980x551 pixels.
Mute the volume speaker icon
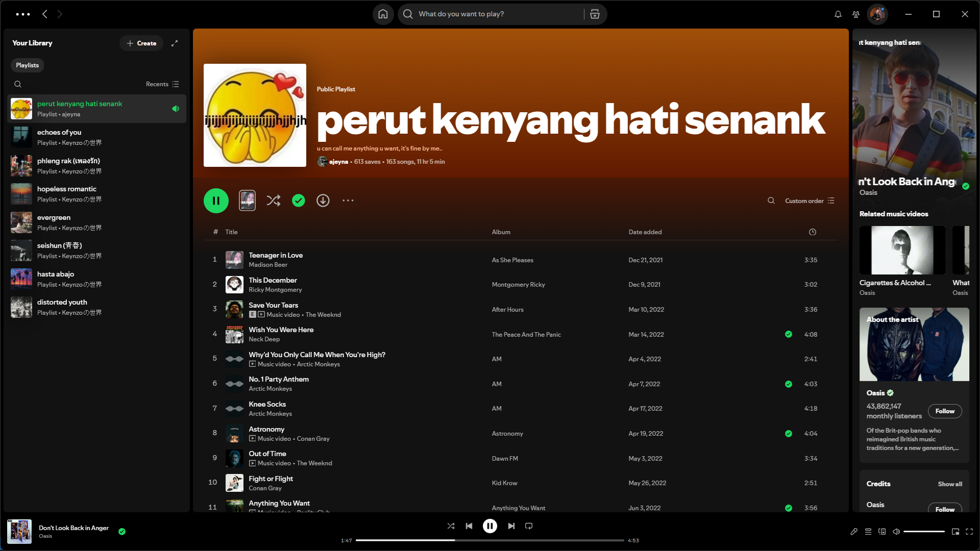tap(896, 532)
